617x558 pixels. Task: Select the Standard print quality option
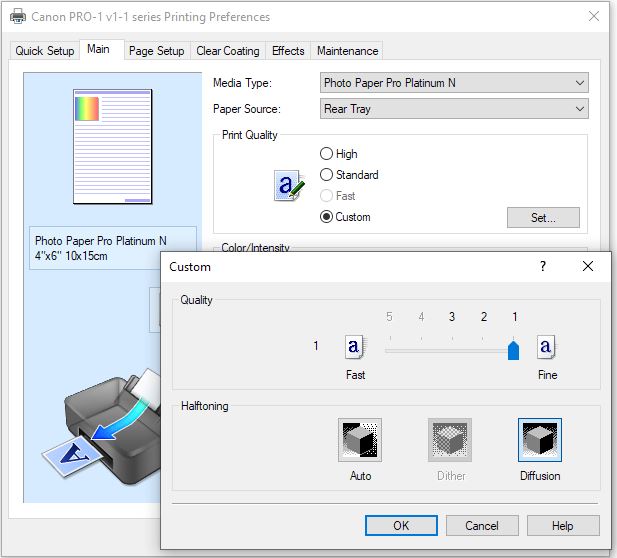coord(326,175)
